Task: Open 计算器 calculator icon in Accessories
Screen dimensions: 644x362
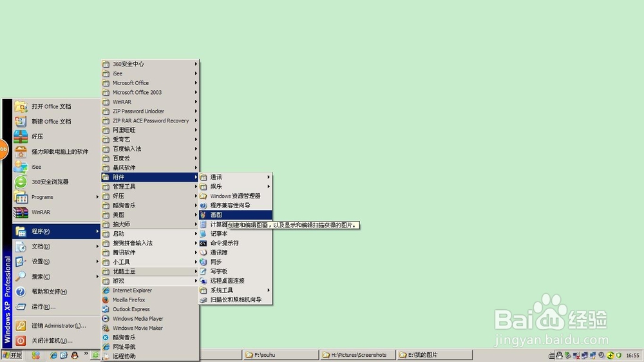Action: click(x=203, y=224)
